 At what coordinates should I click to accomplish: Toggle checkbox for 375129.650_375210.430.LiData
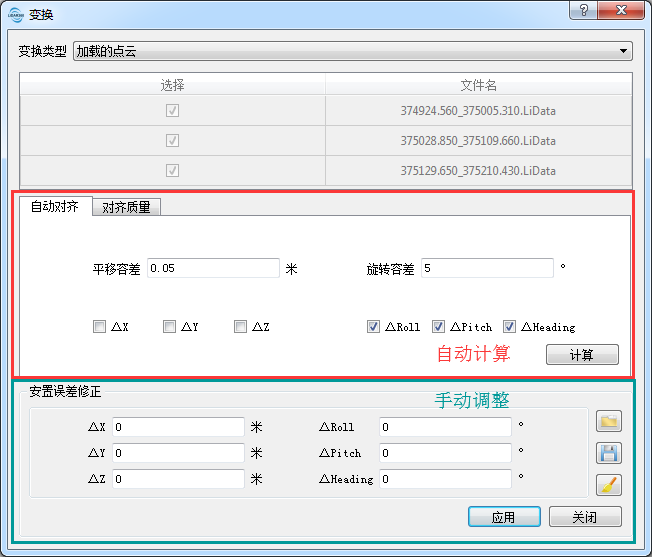point(172,170)
